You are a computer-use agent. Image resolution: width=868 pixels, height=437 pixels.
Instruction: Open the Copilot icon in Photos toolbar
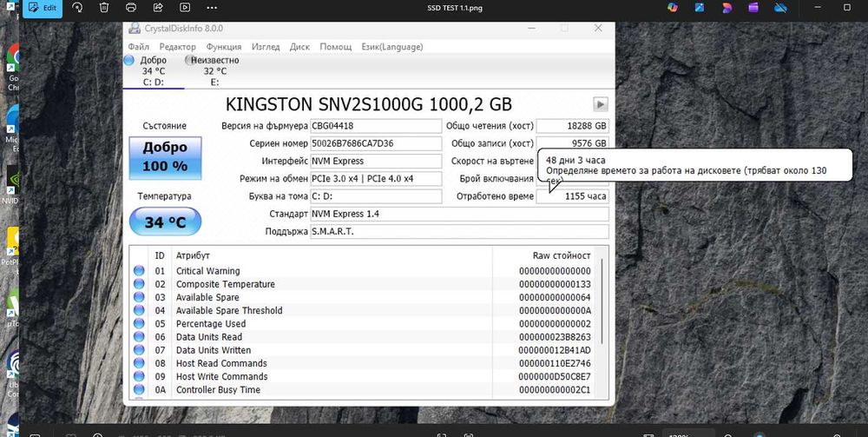pyautogui.click(x=673, y=8)
